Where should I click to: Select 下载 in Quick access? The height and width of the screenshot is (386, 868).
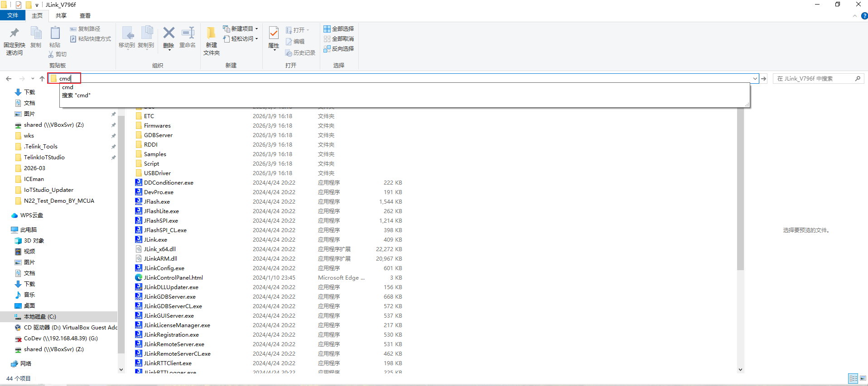29,92
